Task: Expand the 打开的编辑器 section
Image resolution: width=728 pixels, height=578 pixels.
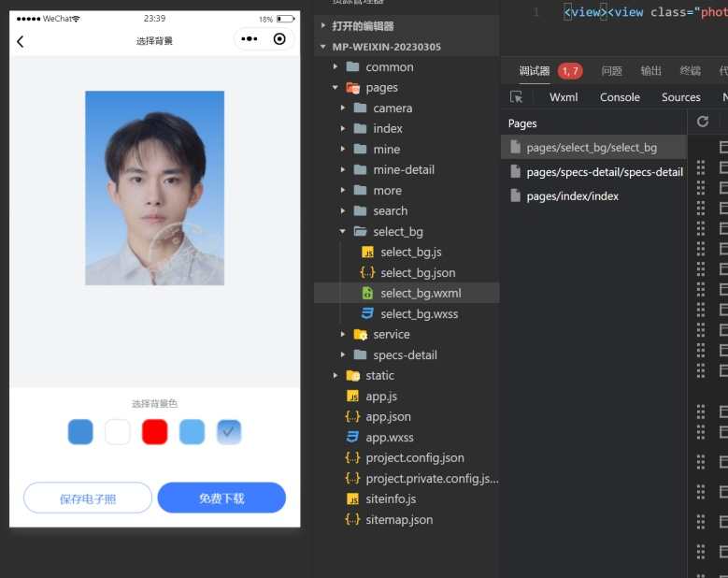Action: [323, 25]
